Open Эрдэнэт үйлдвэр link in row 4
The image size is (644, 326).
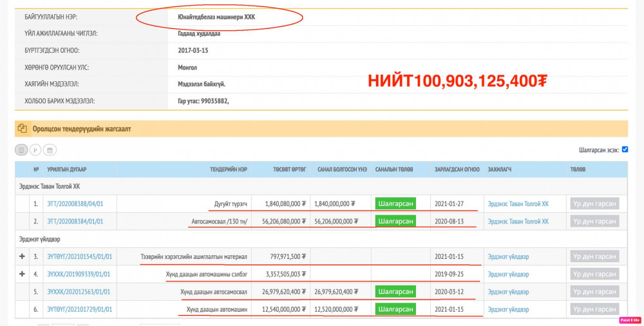coord(508,274)
